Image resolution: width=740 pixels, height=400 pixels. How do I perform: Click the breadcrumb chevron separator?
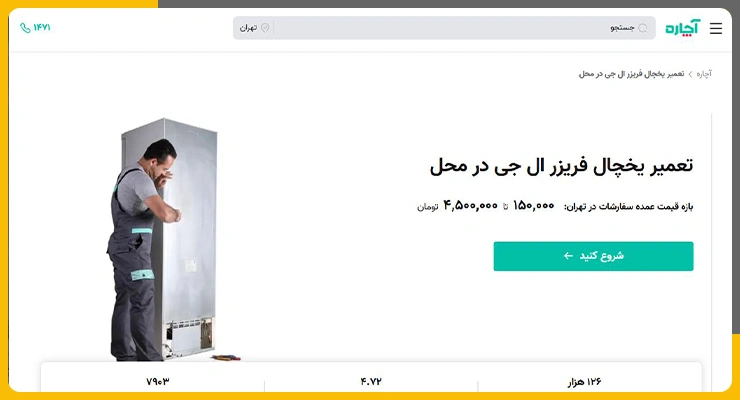(690, 74)
